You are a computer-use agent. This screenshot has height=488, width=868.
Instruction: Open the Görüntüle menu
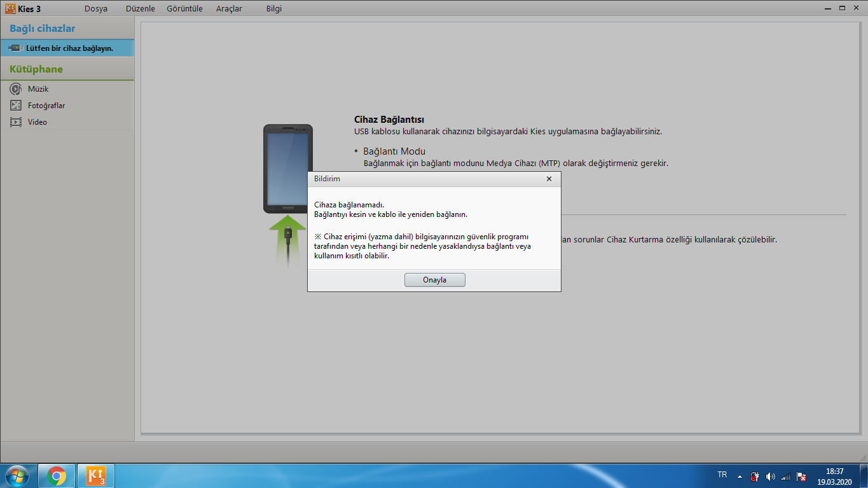(x=184, y=9)
